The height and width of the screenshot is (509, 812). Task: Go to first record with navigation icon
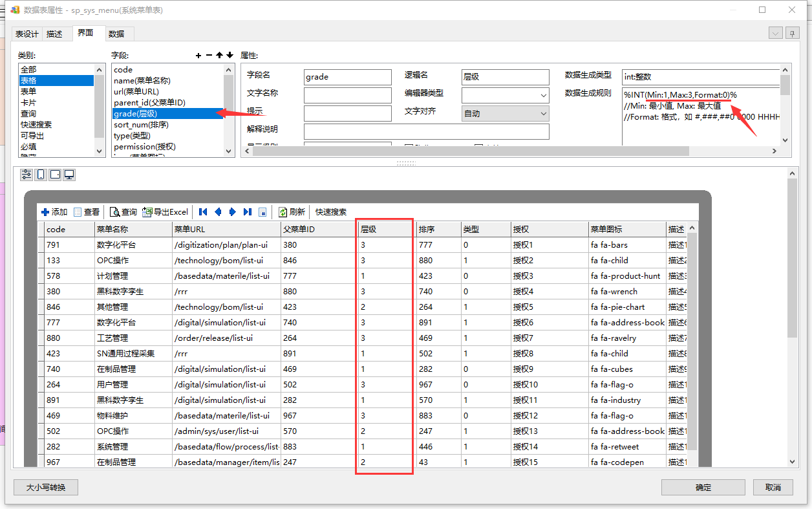[x=203, y=212]
